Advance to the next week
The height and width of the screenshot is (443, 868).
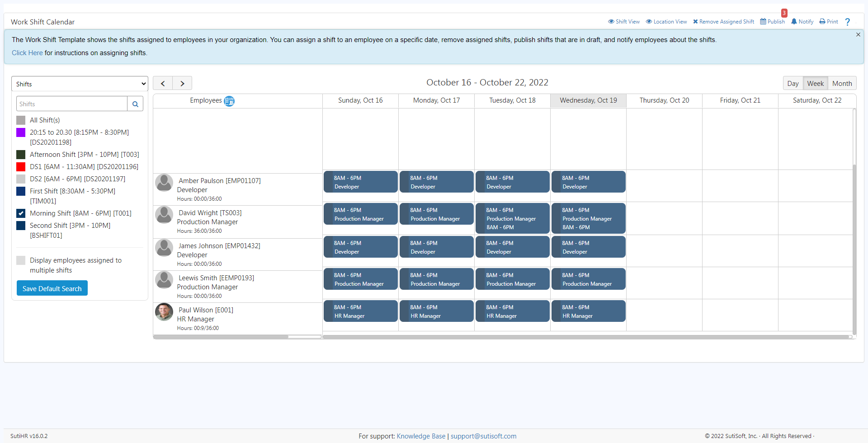(x=182, y=84)
